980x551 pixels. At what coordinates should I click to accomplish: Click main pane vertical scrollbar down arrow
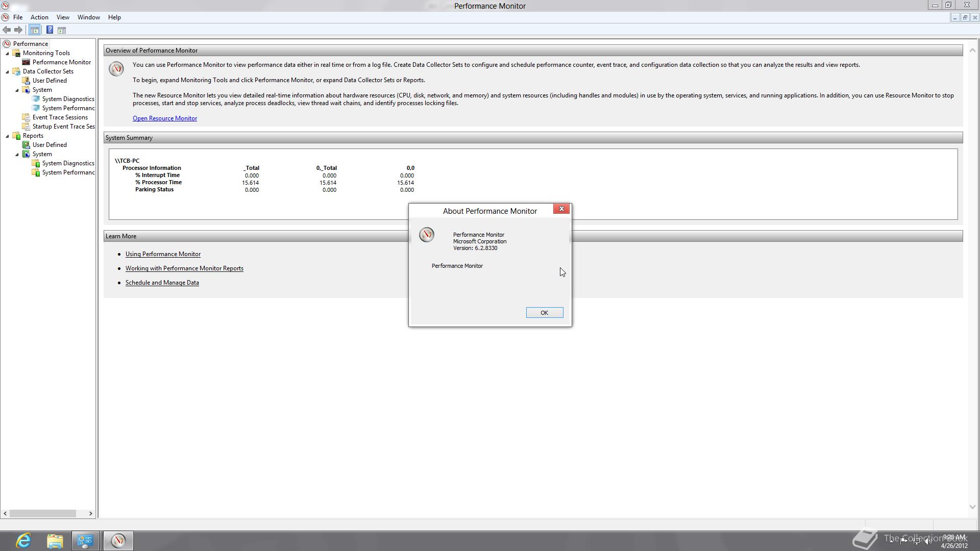[x=972, y=507]
